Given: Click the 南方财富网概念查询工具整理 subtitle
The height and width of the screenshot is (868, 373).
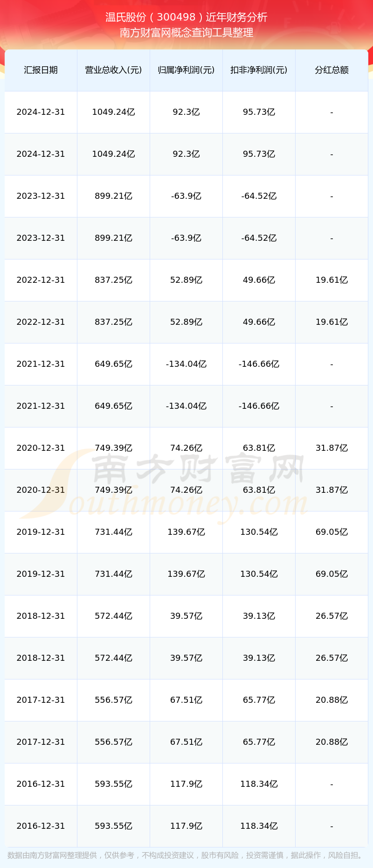Looking at the screenshot, I should click(x=186, y=33).
